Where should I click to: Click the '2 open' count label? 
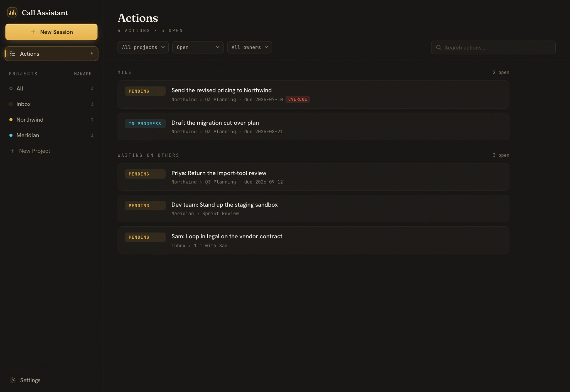pos(501,72)
